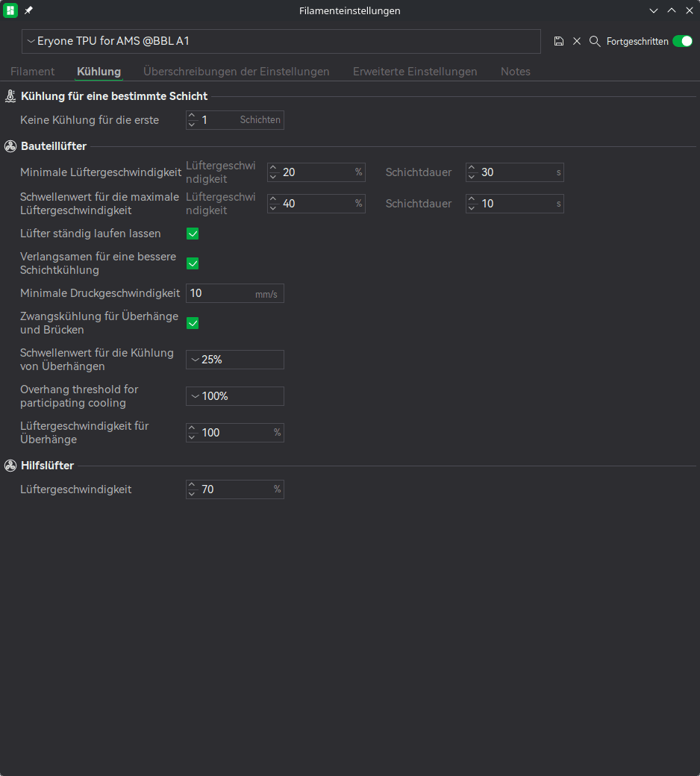The height and width of the screenshot is (776, 700).
Task: Click the green Bambu Studio app icon
Action: (x=10, y=10)
